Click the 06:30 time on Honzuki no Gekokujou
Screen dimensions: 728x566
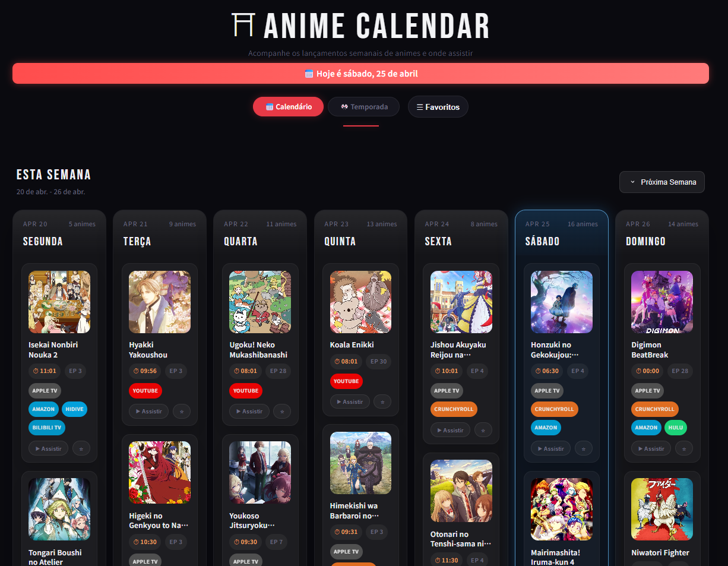(x=547, y=371)
